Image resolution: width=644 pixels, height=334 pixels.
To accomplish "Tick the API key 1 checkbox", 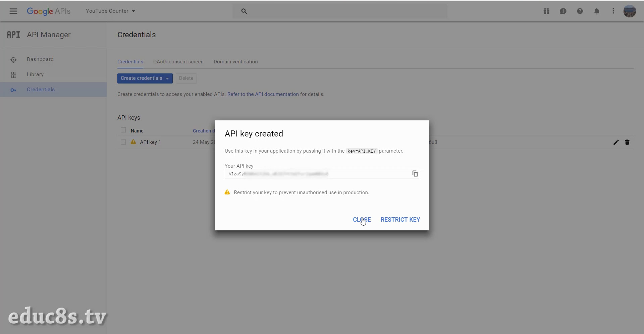I will (x=123, y=142).
